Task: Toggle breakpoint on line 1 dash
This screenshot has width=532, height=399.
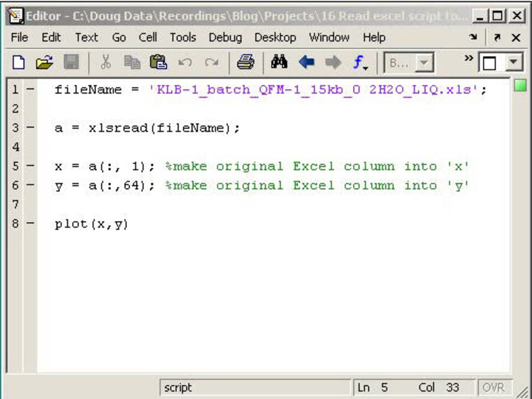Action: tap(29, 90)
